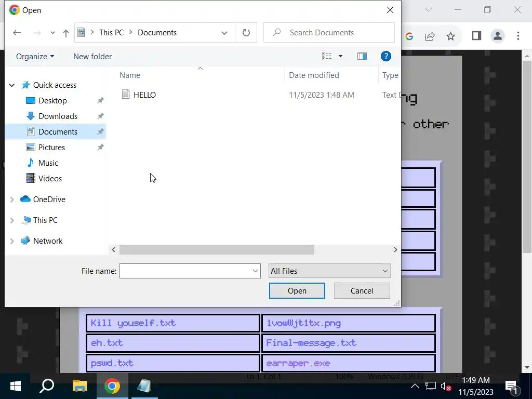The image size is (532, 399).
Task: Toggle Chrome side panel icon
Action: point(477,36)
